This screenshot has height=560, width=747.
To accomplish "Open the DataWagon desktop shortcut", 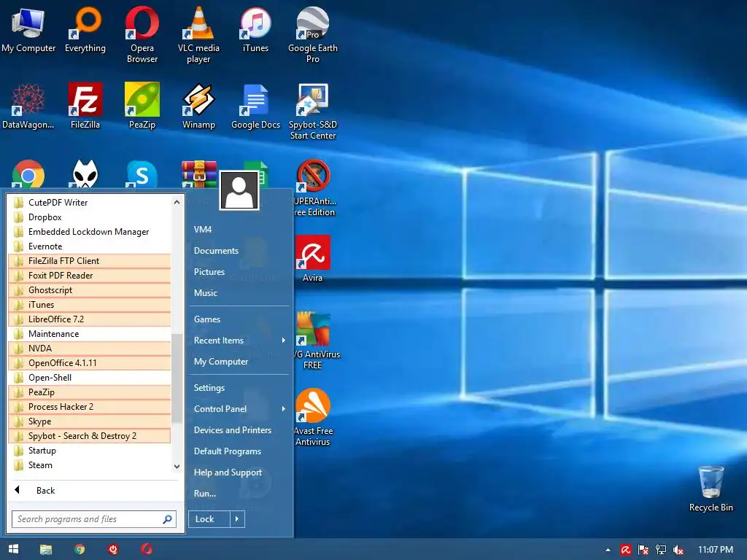I will pos(28,106).
